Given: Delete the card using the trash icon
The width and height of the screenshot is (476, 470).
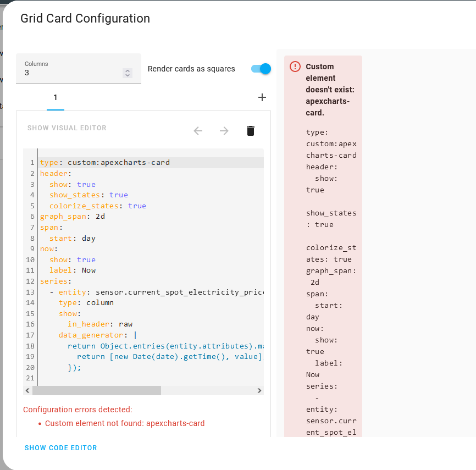Looking at the screenshot, I should [x=251, y=131].
